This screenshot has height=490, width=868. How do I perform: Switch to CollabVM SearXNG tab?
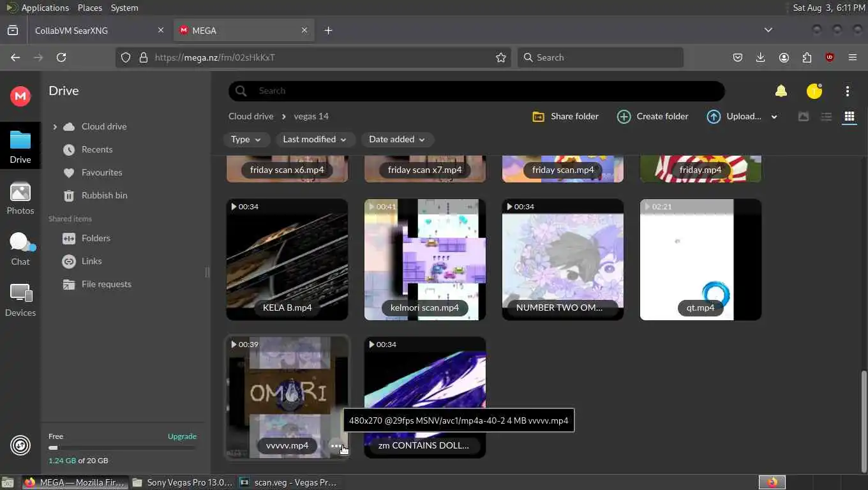(x=100, y=31)
